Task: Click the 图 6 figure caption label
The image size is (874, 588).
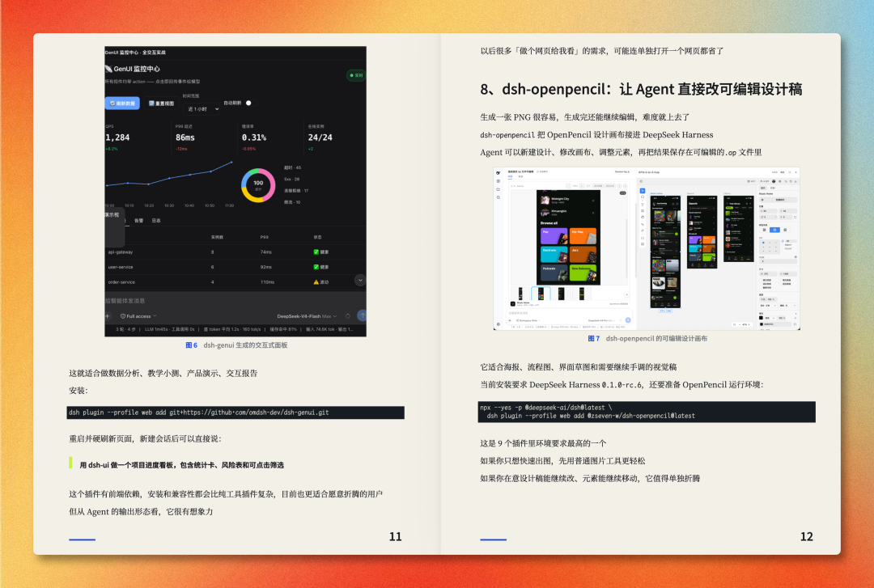Action: tap(191, 345)
